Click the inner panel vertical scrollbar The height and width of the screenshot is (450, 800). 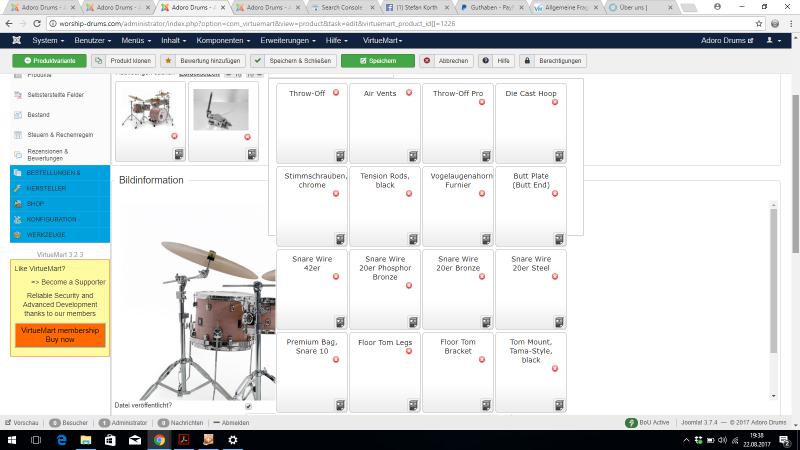click(x=772, y=300)
